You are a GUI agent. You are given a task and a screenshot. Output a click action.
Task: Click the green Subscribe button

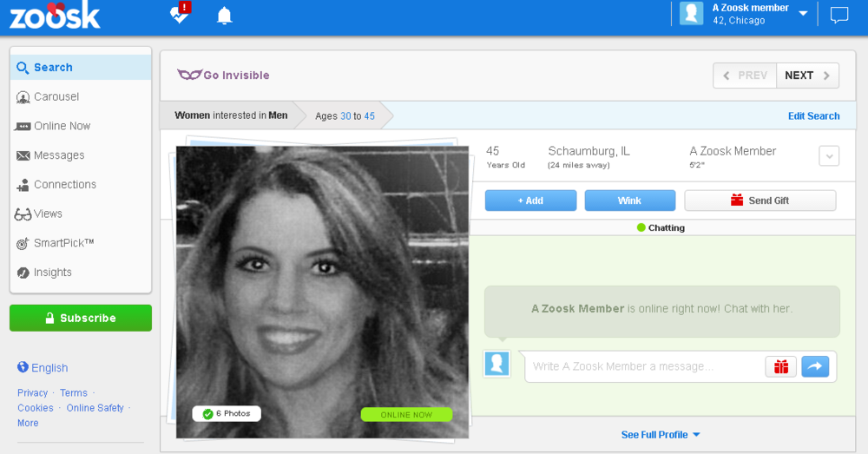[81, 319]
